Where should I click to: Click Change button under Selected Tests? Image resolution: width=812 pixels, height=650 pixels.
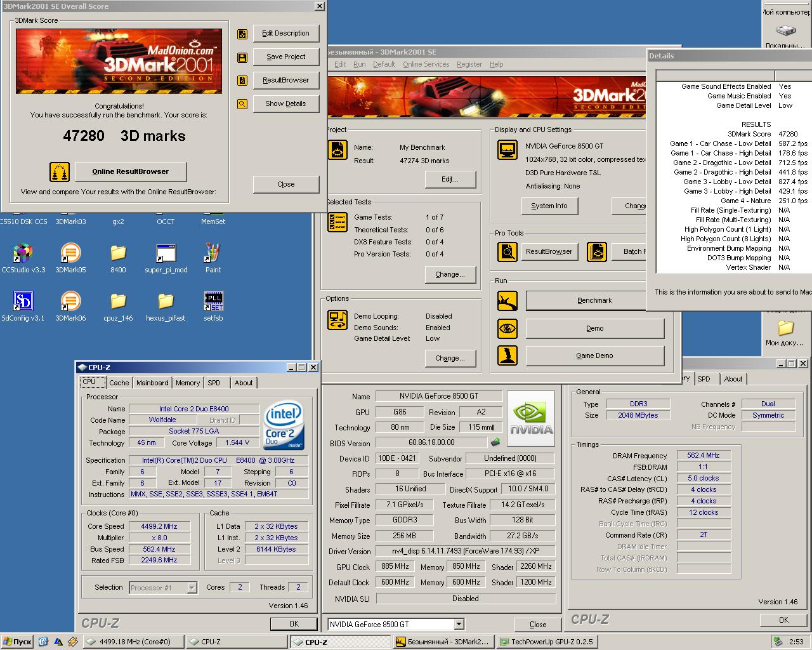click(450, 274)
